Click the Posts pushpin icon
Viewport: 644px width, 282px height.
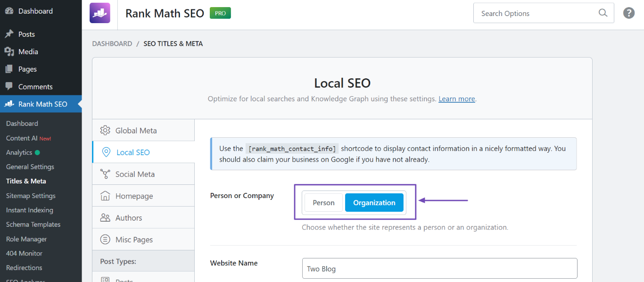click(9, 34)
